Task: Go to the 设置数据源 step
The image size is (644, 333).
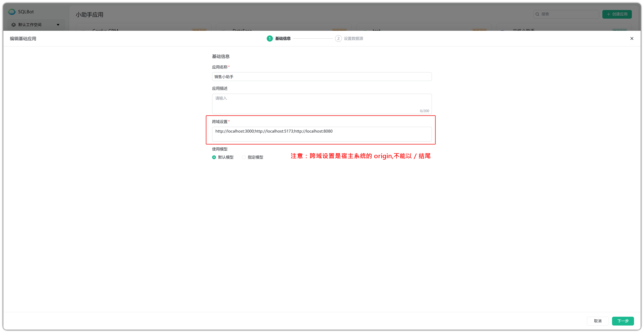Action: coord(353,38)
